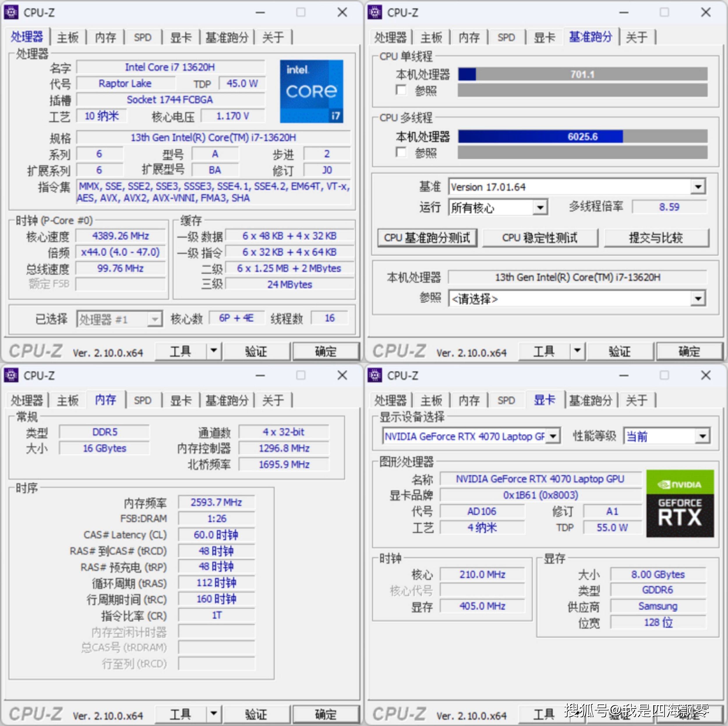Click the 三级 24 MBytes cache value

coord(290,284)
